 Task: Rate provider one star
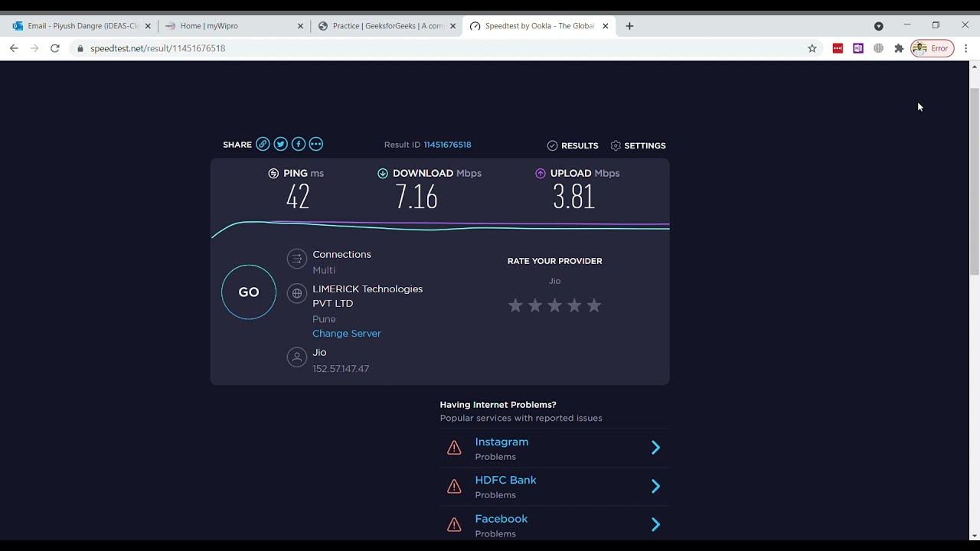pyautogui.click(x=515, y=305)
